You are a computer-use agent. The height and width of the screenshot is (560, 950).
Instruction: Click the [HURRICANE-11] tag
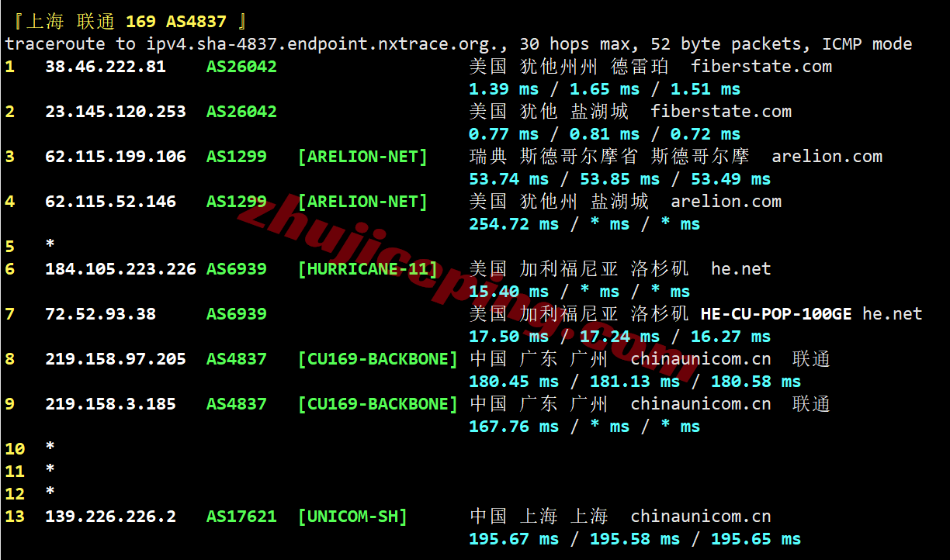pos(368,269)
